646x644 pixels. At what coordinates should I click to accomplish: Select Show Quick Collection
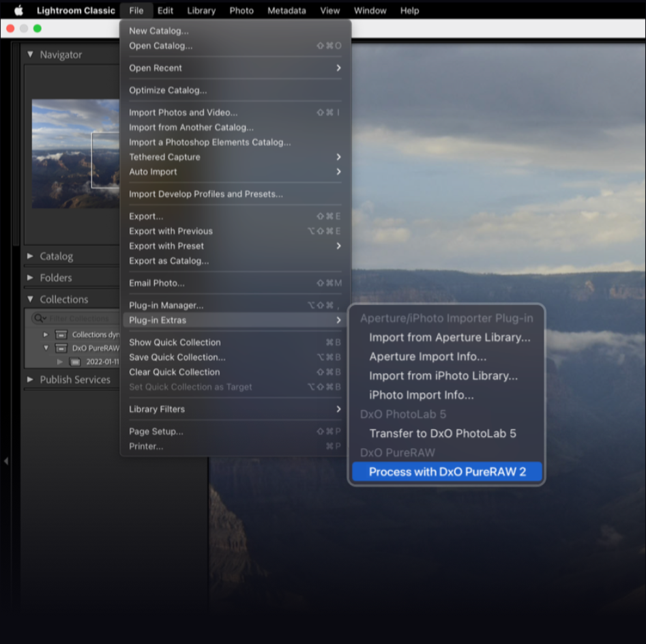(235, 342)
